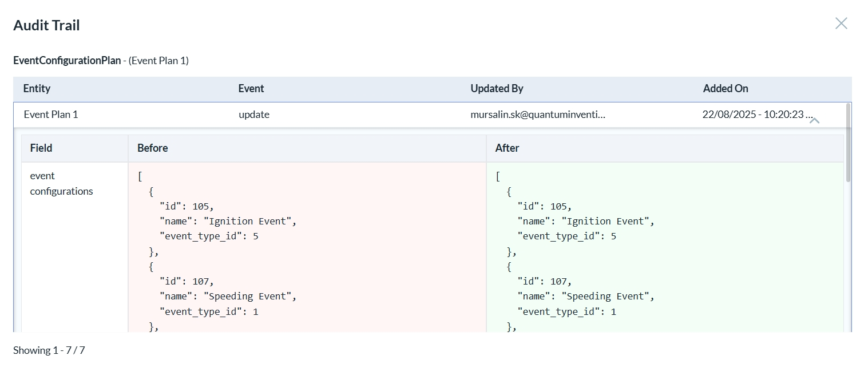Click the Showing 1 - 7 / 7 text

tap(49, 350)
